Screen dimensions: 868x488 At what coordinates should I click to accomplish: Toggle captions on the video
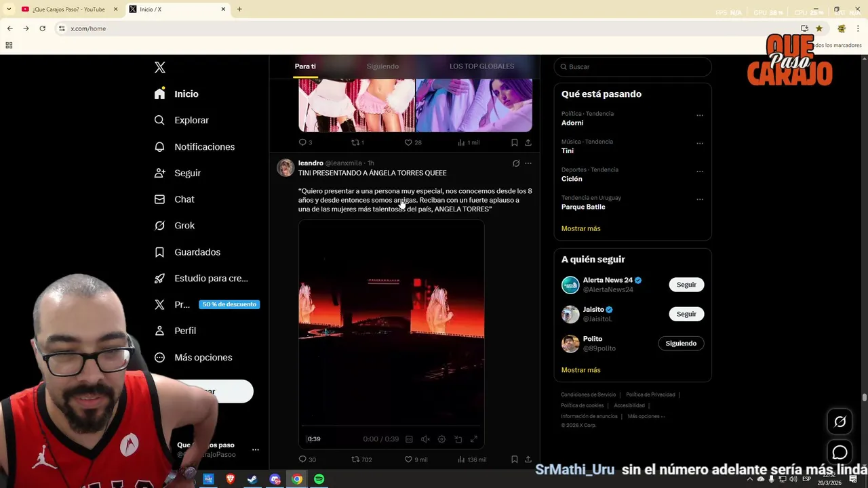409,439
